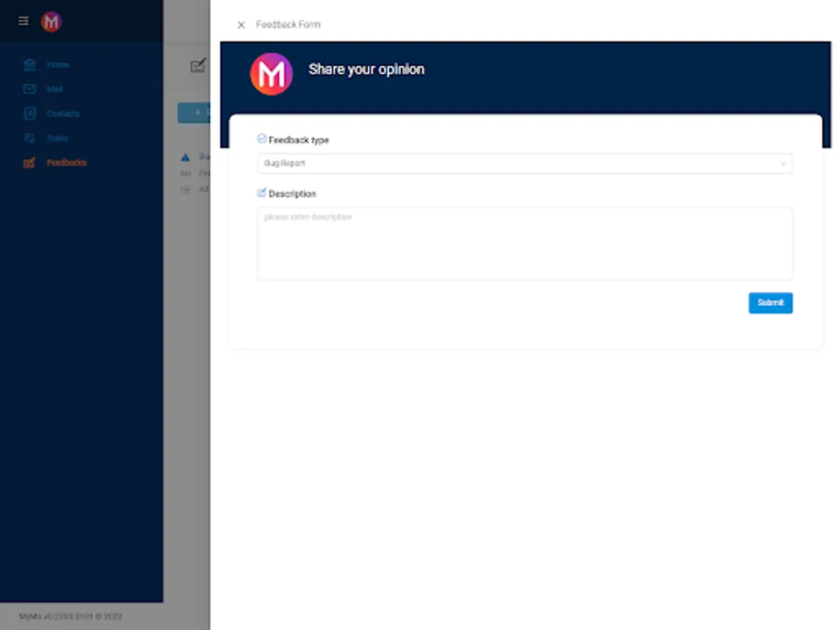Open Mail from the sidebar
The width and height of the screenshot is (840, 630).
point(55,89)
